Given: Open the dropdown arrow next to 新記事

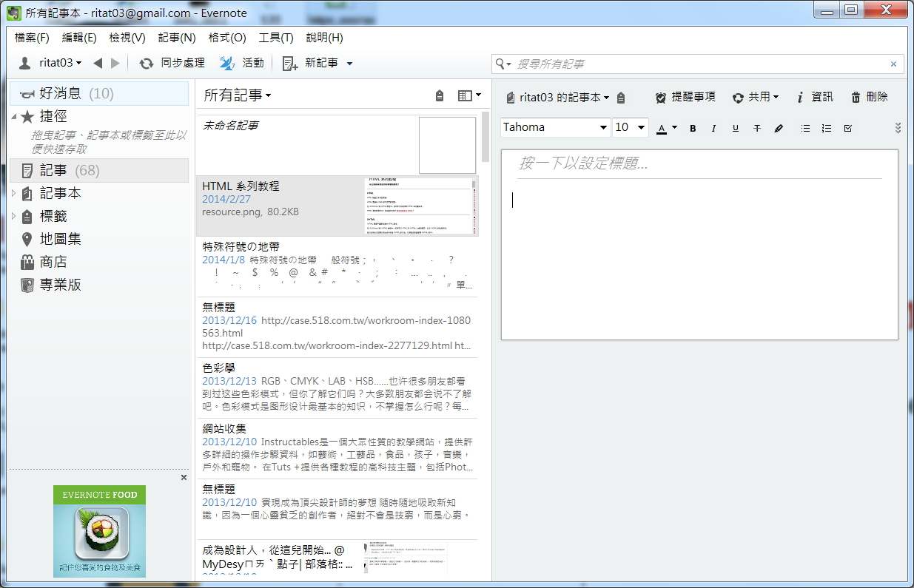Looking at the screenshot, I should 349,64.
